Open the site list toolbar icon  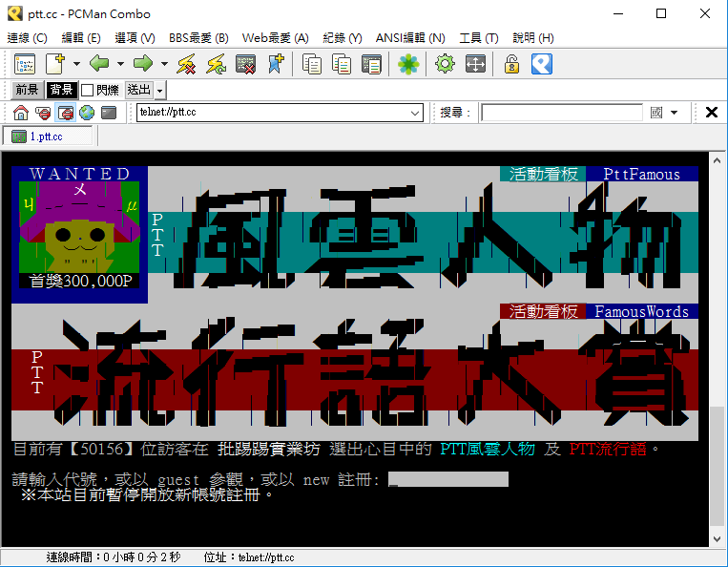(x=25, y=64)
